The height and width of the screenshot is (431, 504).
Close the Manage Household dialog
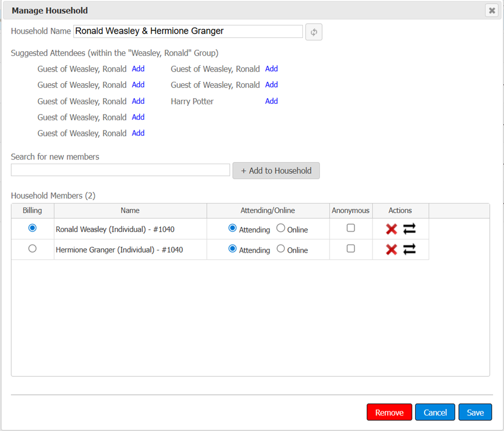coord(492,11)
